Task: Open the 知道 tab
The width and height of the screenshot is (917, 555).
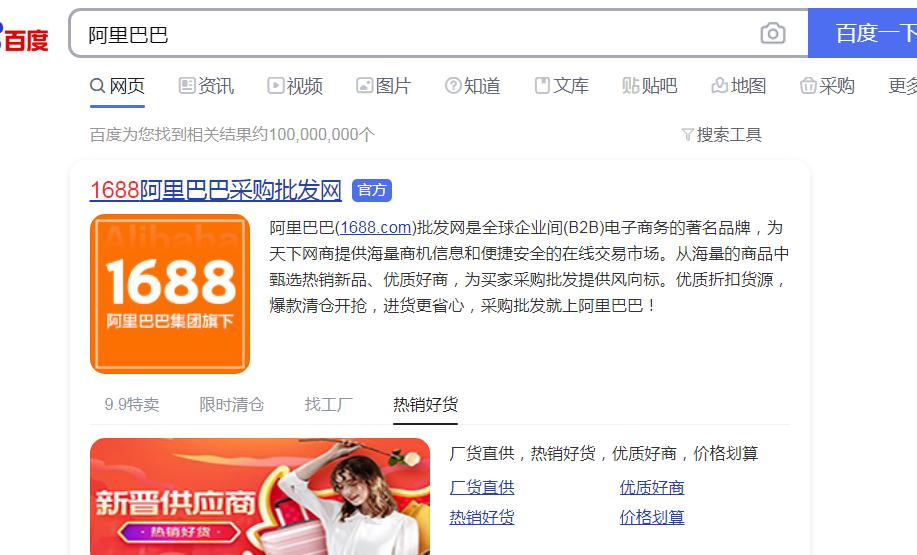Action: click(x=473, y=86)
